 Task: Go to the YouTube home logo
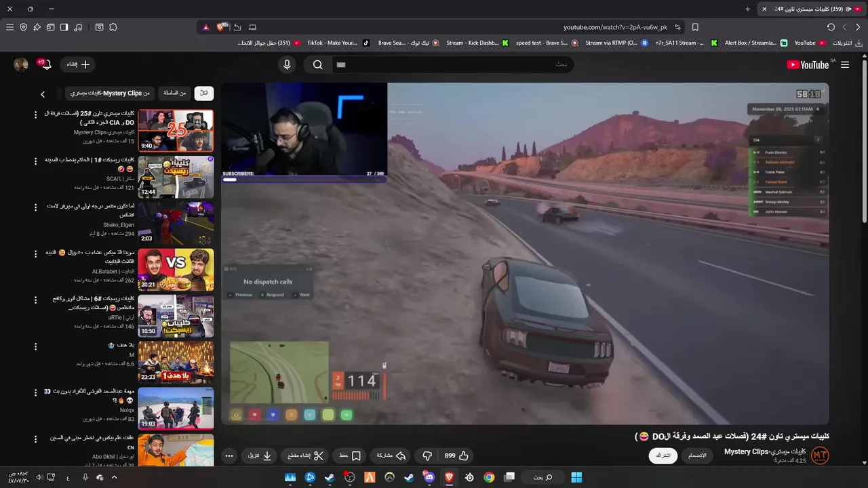808,65
